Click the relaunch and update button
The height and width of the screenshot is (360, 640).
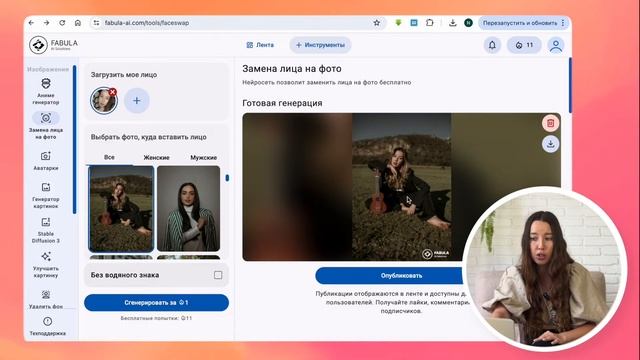(x=520, y=23)
